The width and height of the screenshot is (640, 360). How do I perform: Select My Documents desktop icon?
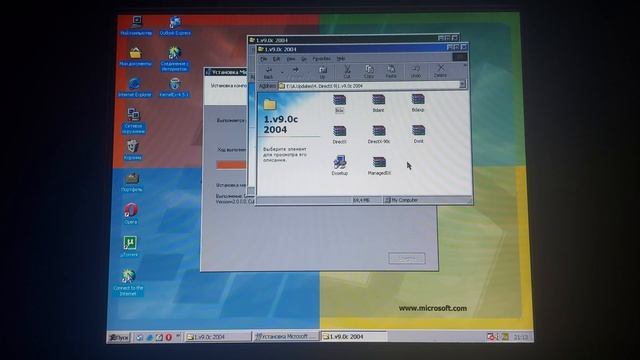(x=136, y=56)
